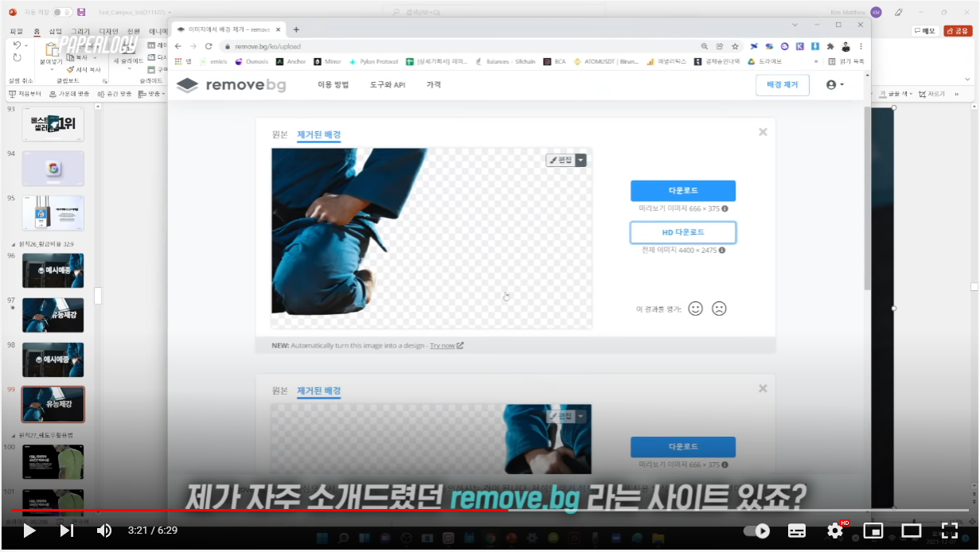Collapse the 원칙26 section in slide panel
Image resolution: width=980 pixels, height=552 pixels.
(x=13, y=244)
